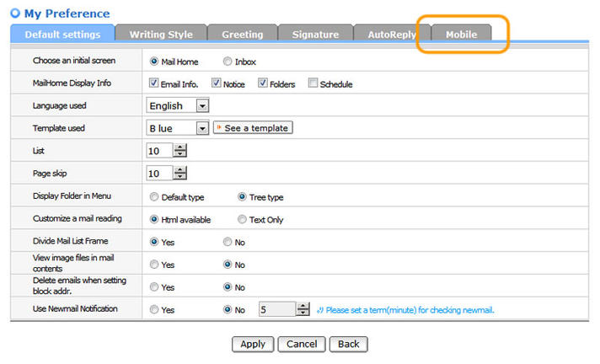Click the See a template button
The image size is (600, 364).
(x=253, y=128)
